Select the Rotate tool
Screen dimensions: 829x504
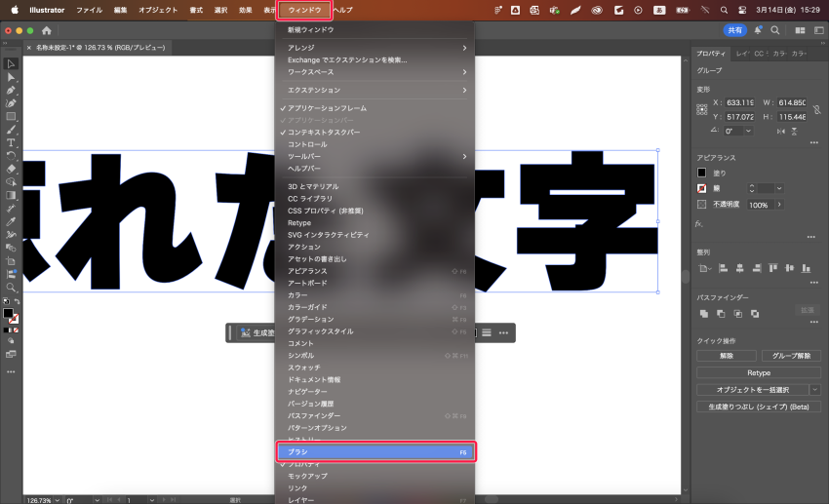(x=11, y=156)
